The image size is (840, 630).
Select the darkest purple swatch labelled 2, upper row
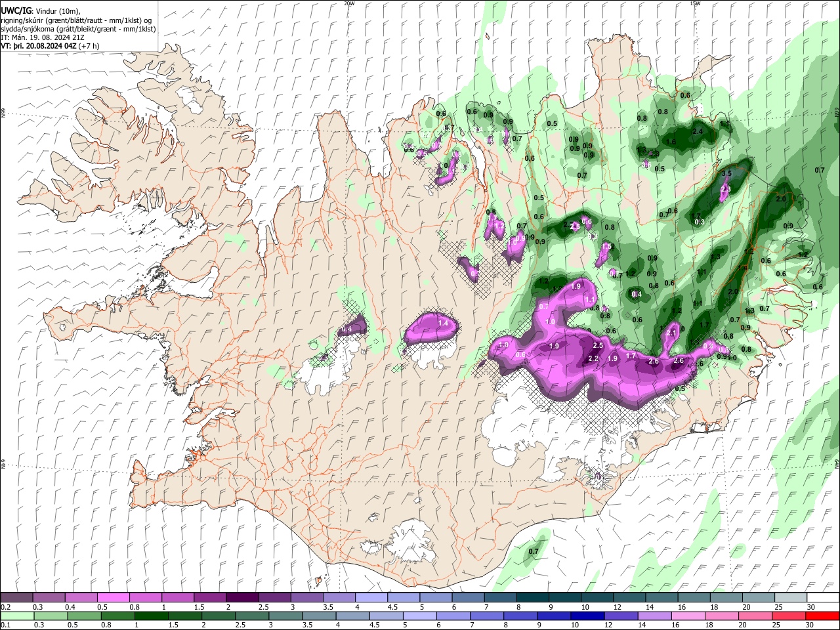[241, 598]
